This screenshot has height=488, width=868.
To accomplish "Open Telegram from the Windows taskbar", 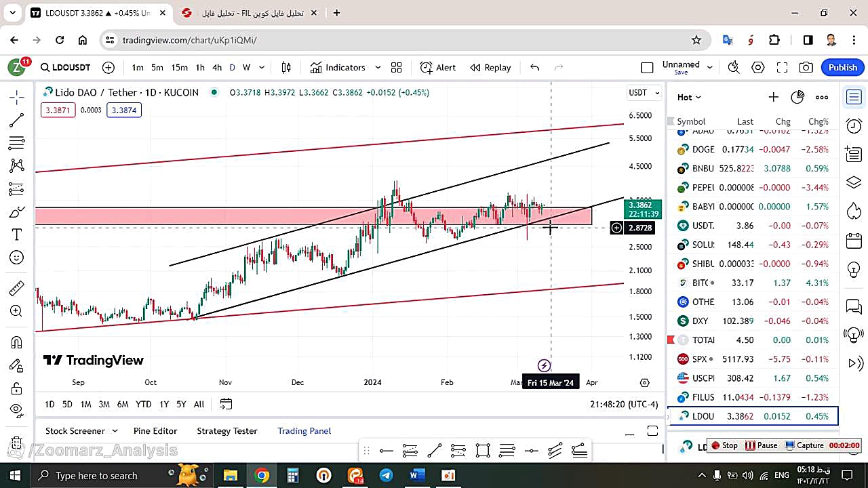I will pos(386,475).
